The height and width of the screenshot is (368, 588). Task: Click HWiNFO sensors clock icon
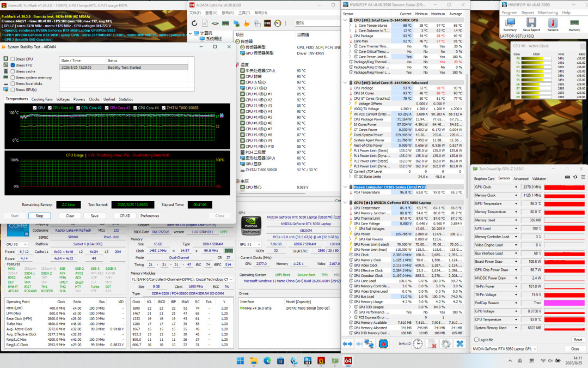pos(418,343)
